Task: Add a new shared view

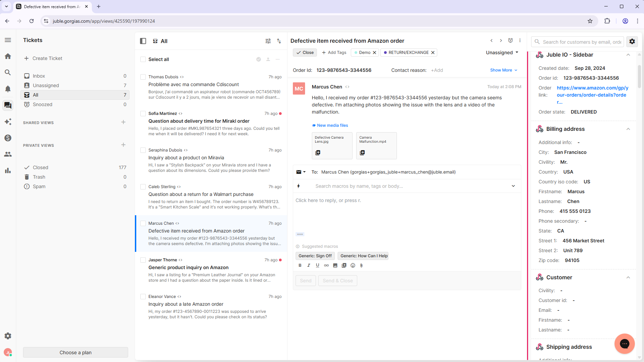Action: click(x=123, y=122)
